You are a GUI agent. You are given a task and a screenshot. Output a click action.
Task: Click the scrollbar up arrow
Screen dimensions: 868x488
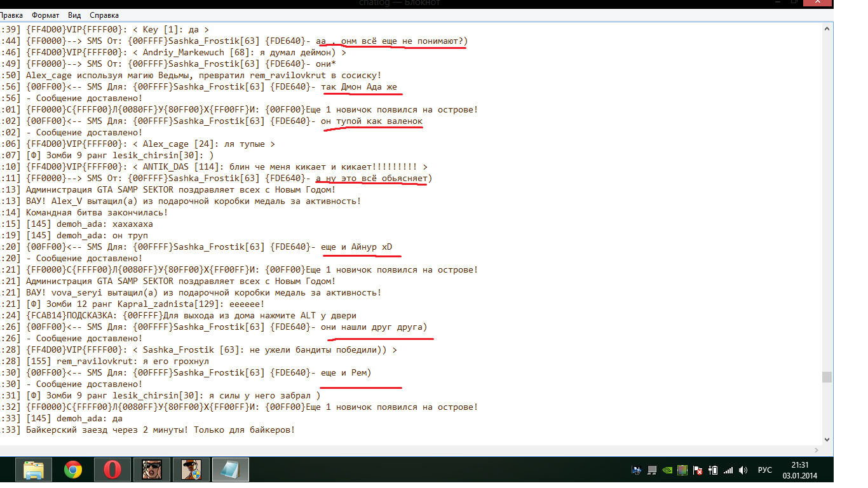(x=827, y=29)
